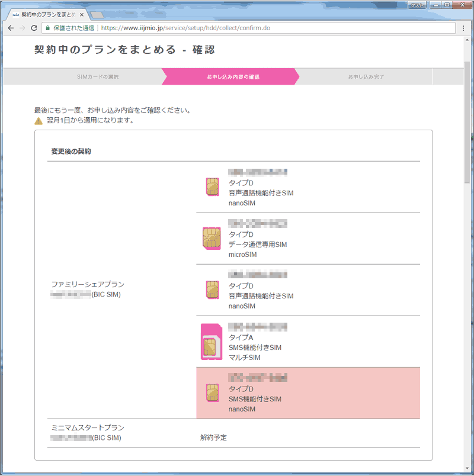The image size is (474, 476).
Task: Open a new browser tab
Action: tap(97, 14)
